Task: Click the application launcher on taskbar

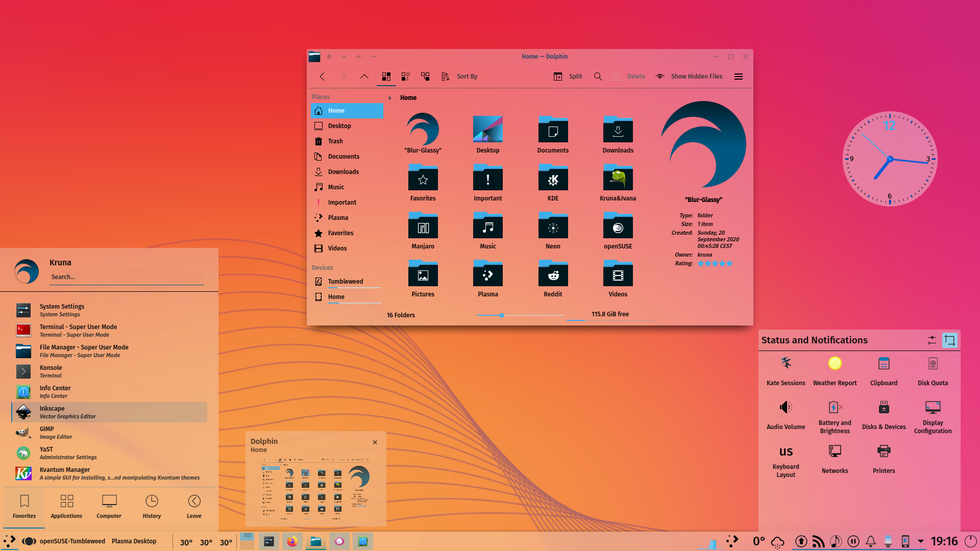Action: [x=9, y=541]
